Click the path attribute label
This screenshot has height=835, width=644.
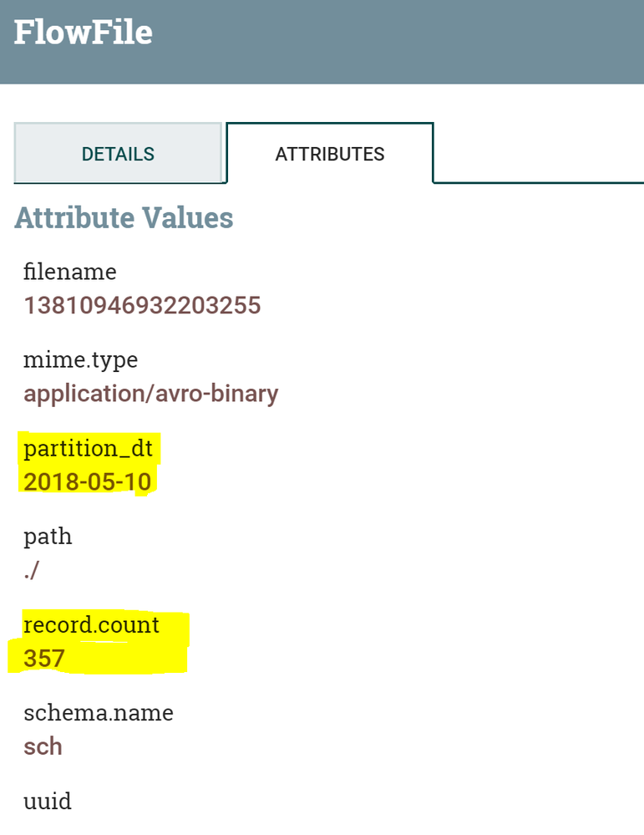(x=48, y=536)
